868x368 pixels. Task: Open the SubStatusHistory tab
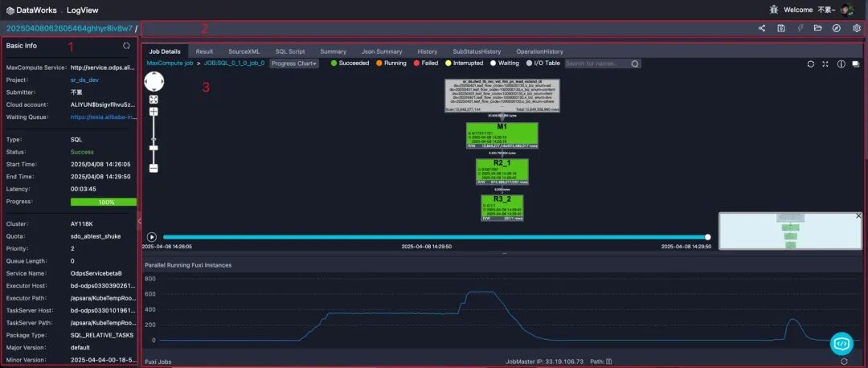point(477,51)
